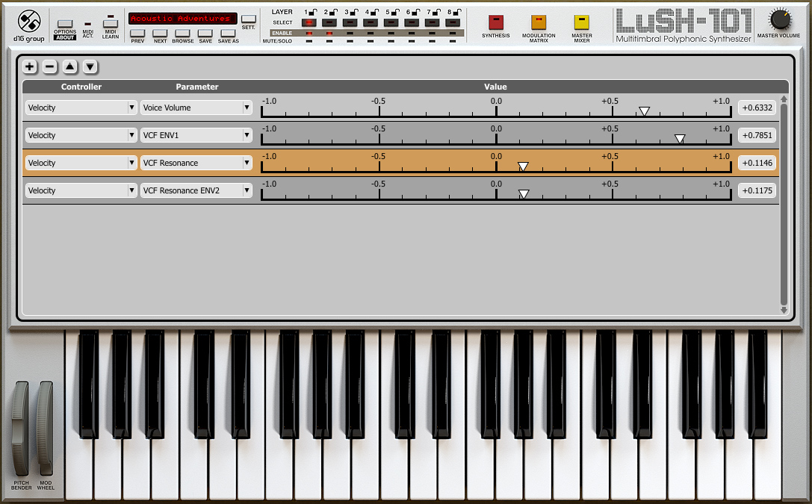Select layer 1
Viewport: 812px width, 504px height.
click(309, 22)
